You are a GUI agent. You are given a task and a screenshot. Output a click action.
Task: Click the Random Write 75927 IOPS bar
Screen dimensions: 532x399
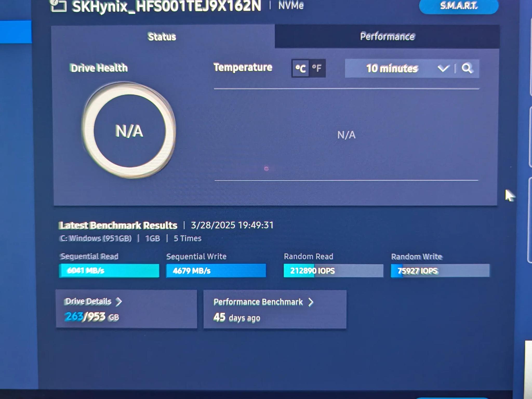tap(440, 271)
